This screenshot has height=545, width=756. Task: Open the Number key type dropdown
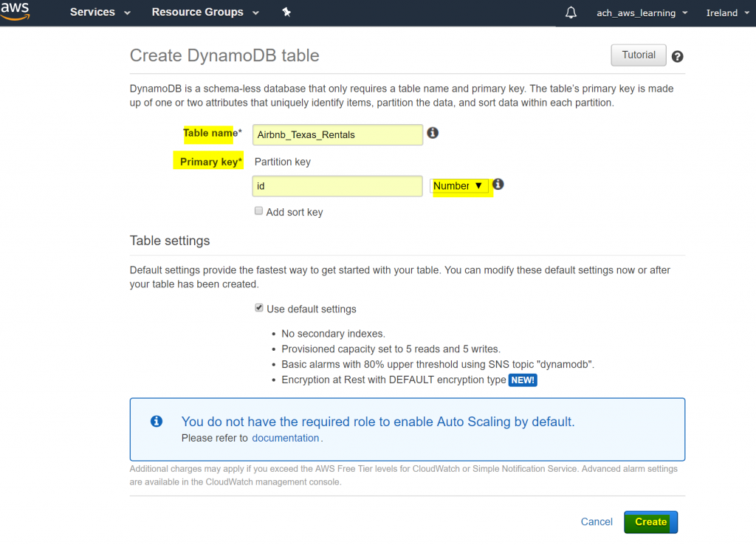tap(458, 185)
